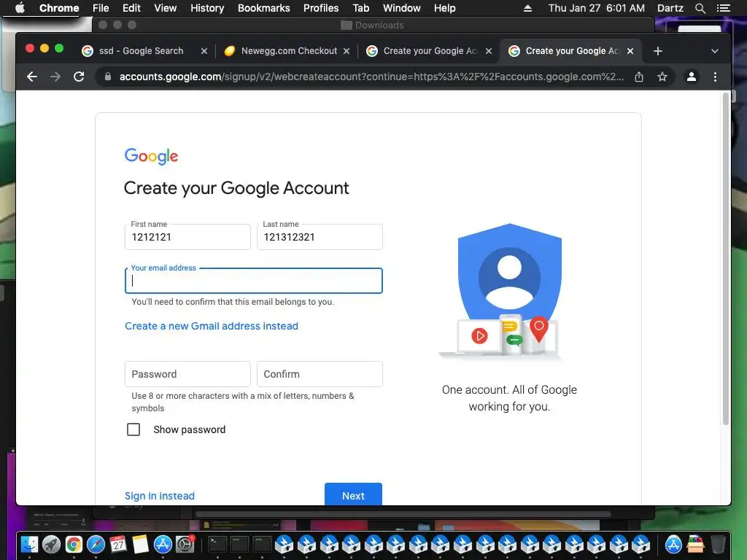Close the ssd - Google Search tab
Screen dimensions: 747x560
click(204, 51)
